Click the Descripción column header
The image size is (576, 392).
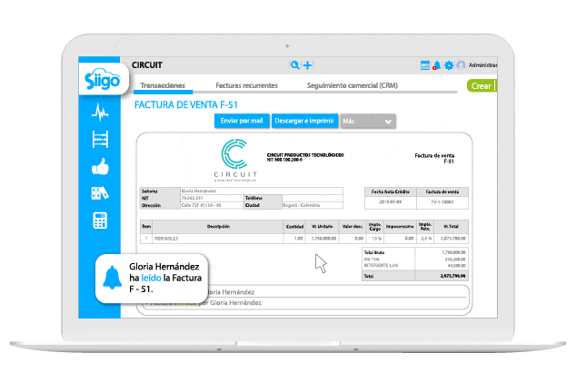pyautogui.click(x=218, y=227)
